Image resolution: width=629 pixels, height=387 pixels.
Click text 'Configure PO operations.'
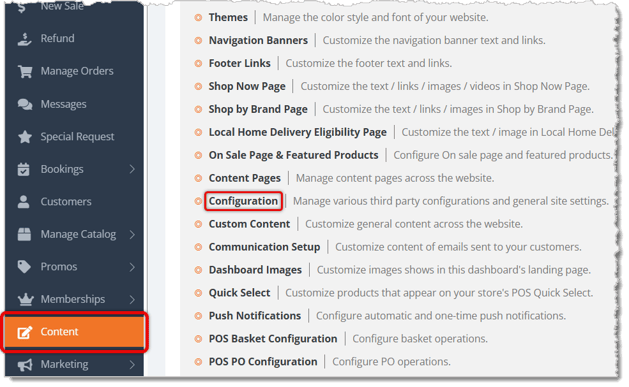click(x=391, y=362)
